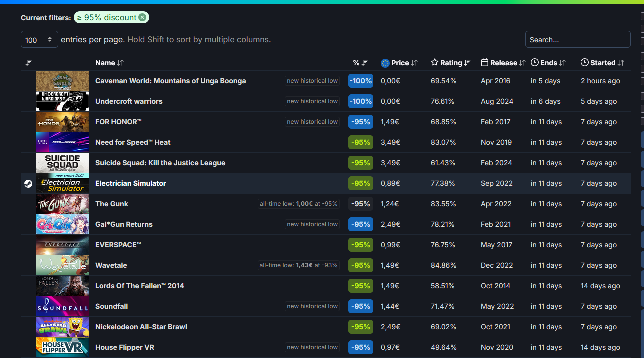
Task: Click Soundfall -95% discount badge
Action: point(361,306)
